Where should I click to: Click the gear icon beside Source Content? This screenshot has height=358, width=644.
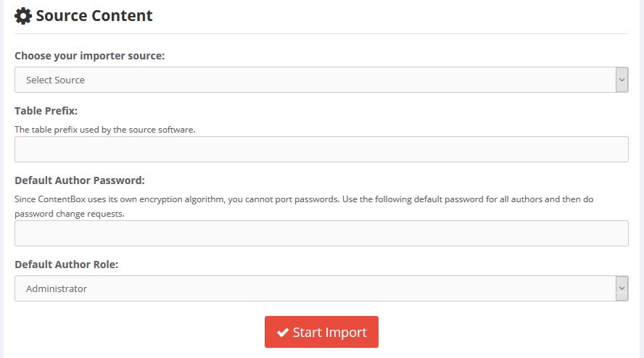point(23,15)
